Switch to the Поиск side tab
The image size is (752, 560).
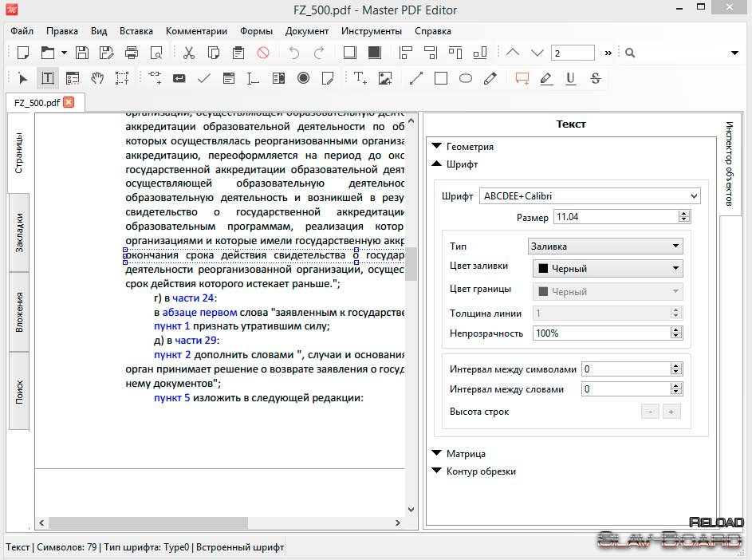tap(18, 391)
